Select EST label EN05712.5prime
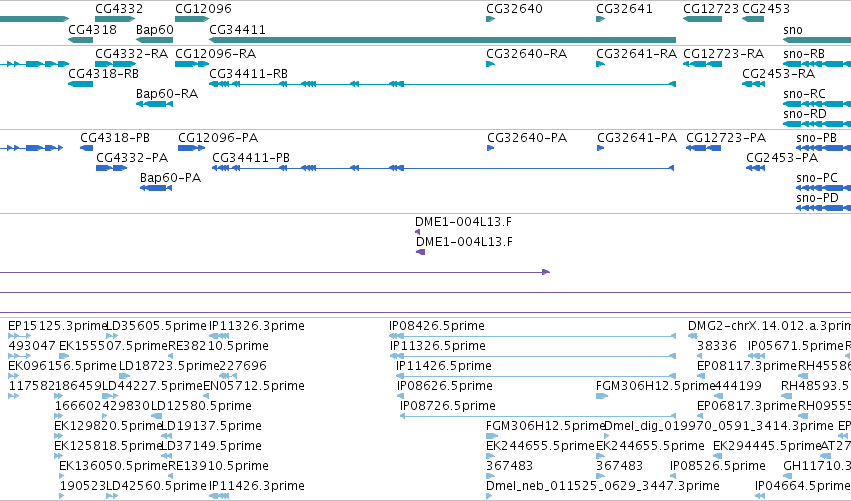Image resolution: width=851 pixels, height=501 pixels. (x=253, y=386)
